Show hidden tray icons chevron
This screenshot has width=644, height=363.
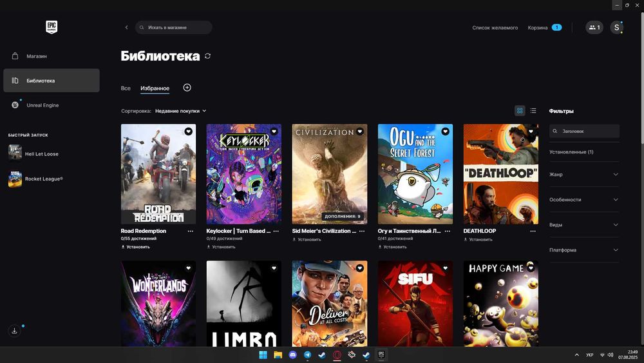click(x=576, y=355)
